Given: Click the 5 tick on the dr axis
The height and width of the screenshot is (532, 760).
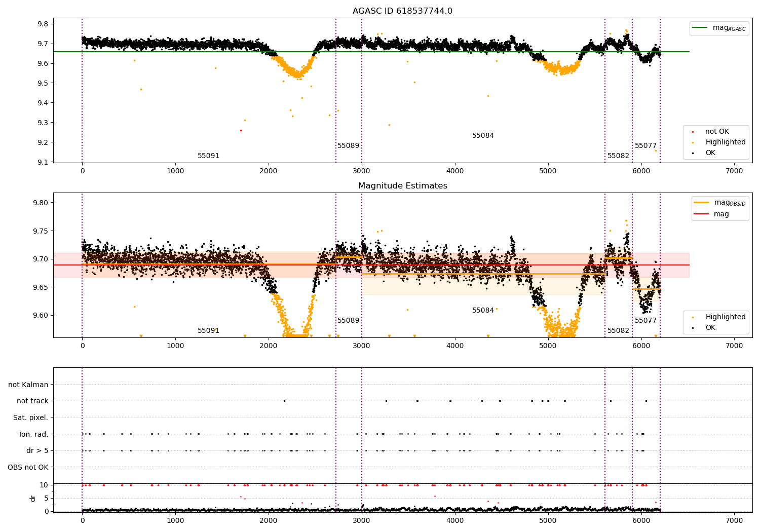Looking at the screenshot, I should click(46, 499).
